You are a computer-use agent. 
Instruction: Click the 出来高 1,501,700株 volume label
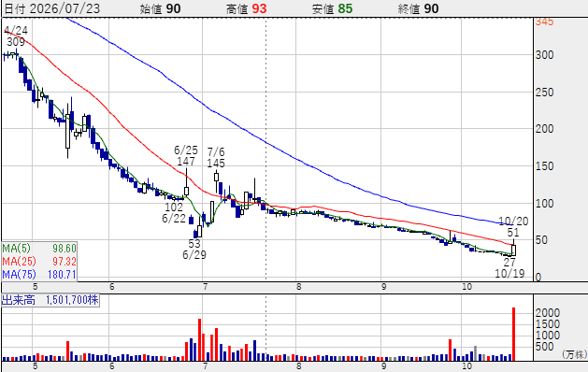(50, 300)
